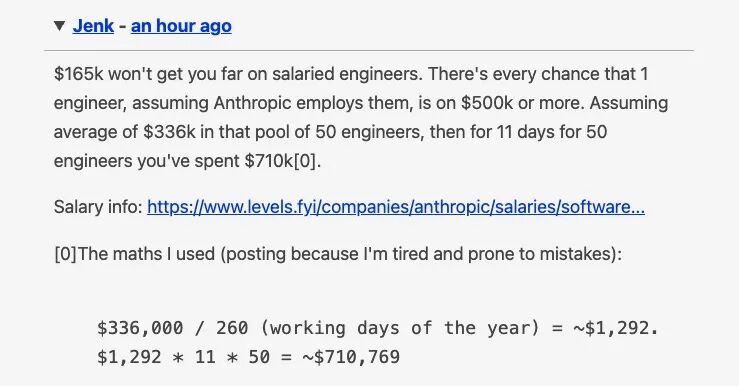Click the "$1,292 * 11 * 50" expression
Image resolution: width=739 pixels, height=386 pixels.
(183, 357)
